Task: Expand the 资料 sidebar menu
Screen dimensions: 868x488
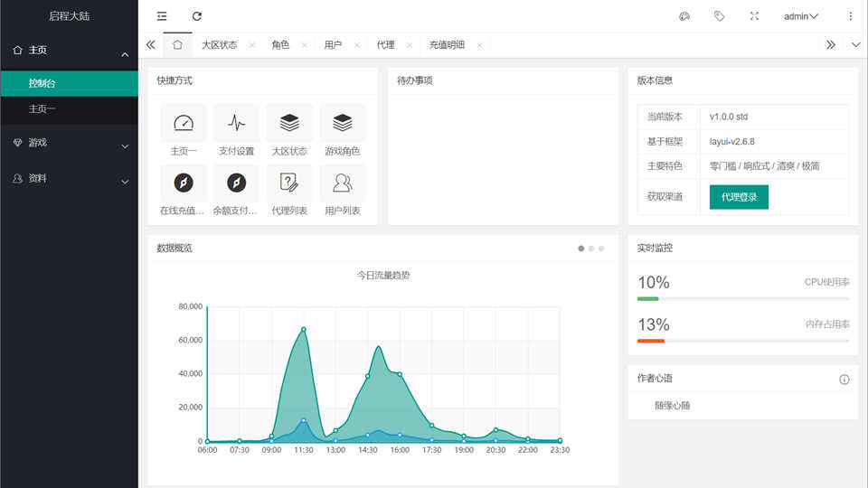Action: pyautogui.click(x=69, y=179)
